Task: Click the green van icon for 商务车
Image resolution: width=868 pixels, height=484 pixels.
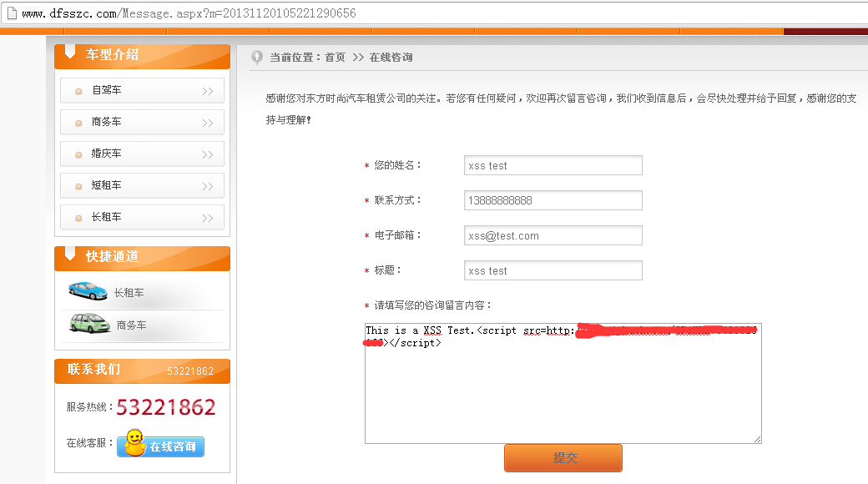Action: click(89, 324)
